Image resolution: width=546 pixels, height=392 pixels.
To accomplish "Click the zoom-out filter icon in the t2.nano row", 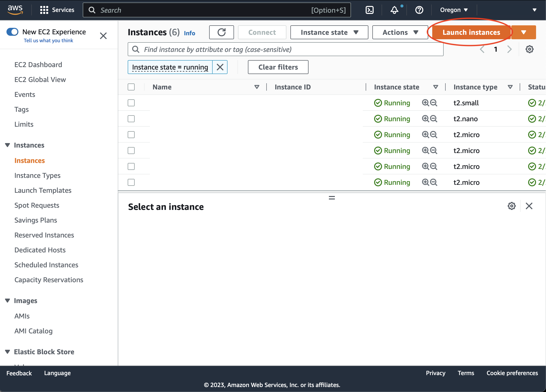I will coord(434,118).
